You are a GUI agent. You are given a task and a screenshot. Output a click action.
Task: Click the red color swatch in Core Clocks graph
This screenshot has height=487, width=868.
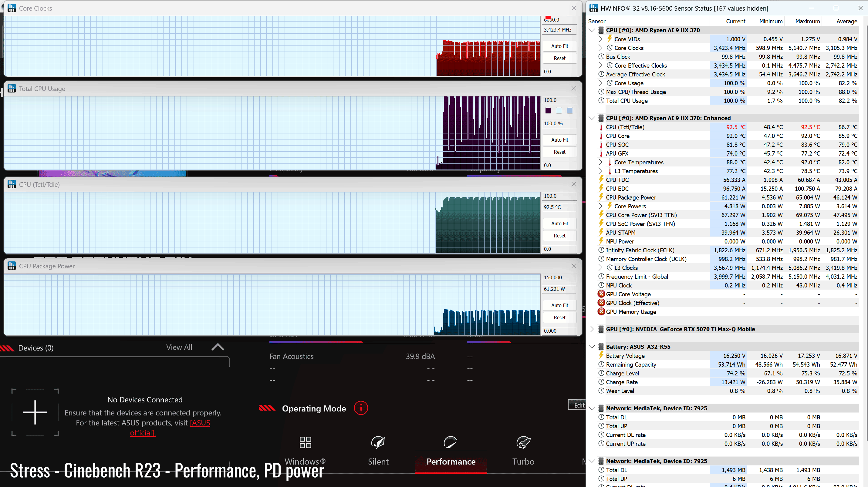pyautogui.click(x=548, y=18)
